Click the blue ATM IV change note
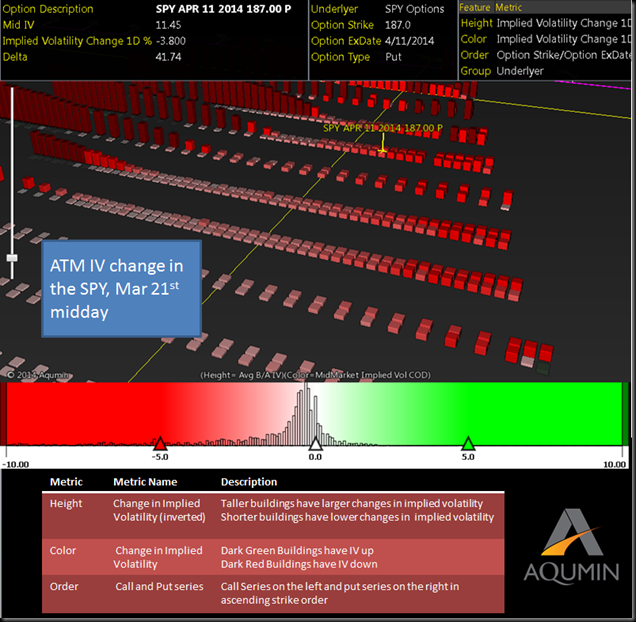This screenshot has height=622, width=636. tap(121, 288)
